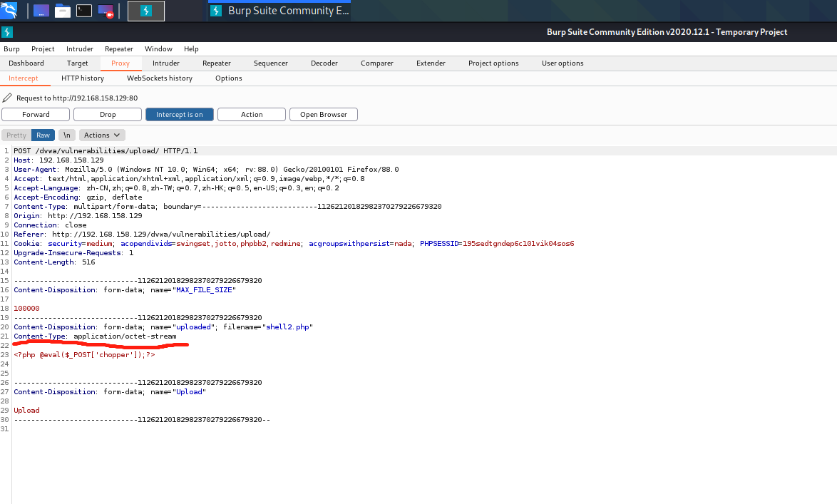
Task: Click the Connection: close line
Action: point(50,225)
